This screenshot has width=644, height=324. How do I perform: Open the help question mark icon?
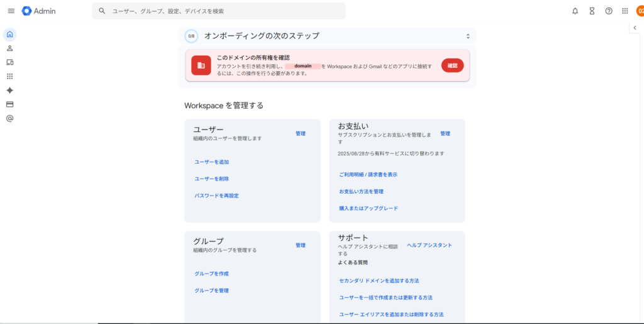(x=608, y=11)
